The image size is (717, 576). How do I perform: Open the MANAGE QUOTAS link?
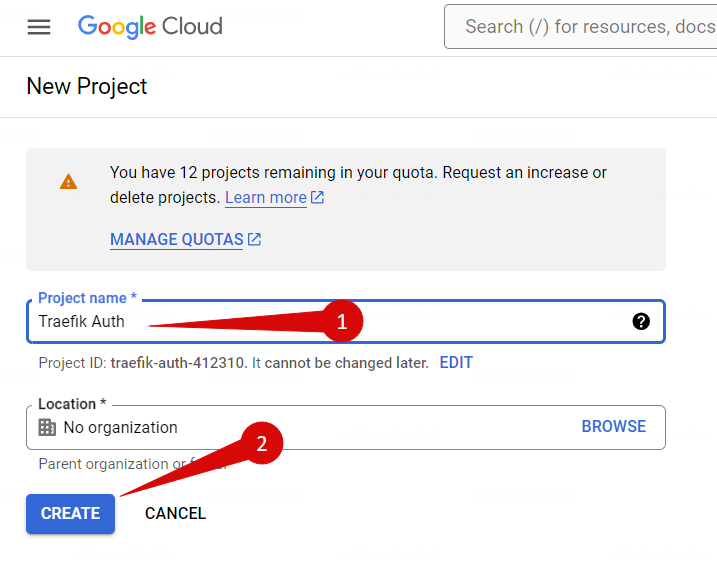pyautogui.click(x=177, y=240)
